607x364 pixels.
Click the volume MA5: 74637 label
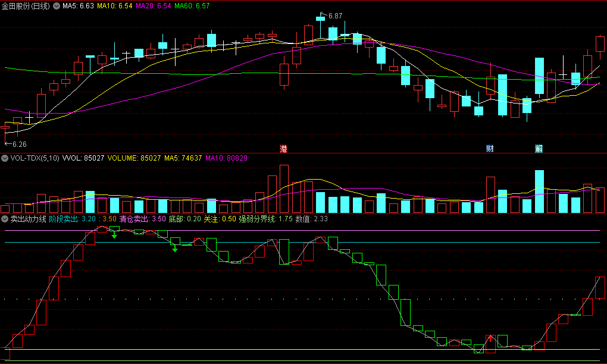tap(183, 158)
